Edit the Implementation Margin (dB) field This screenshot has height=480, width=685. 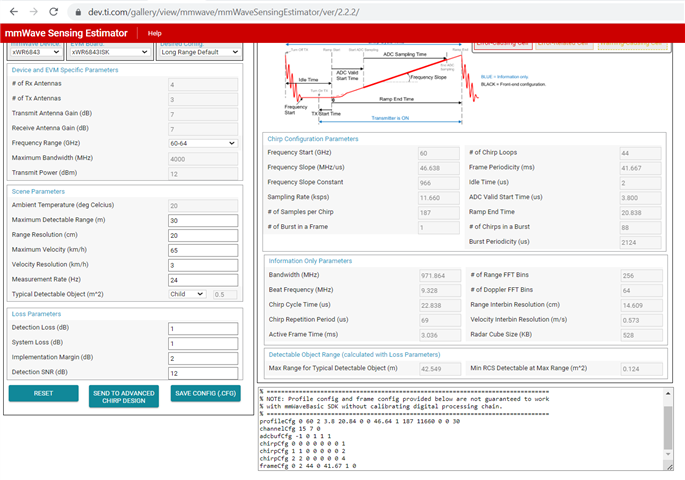tap(203, 358)
